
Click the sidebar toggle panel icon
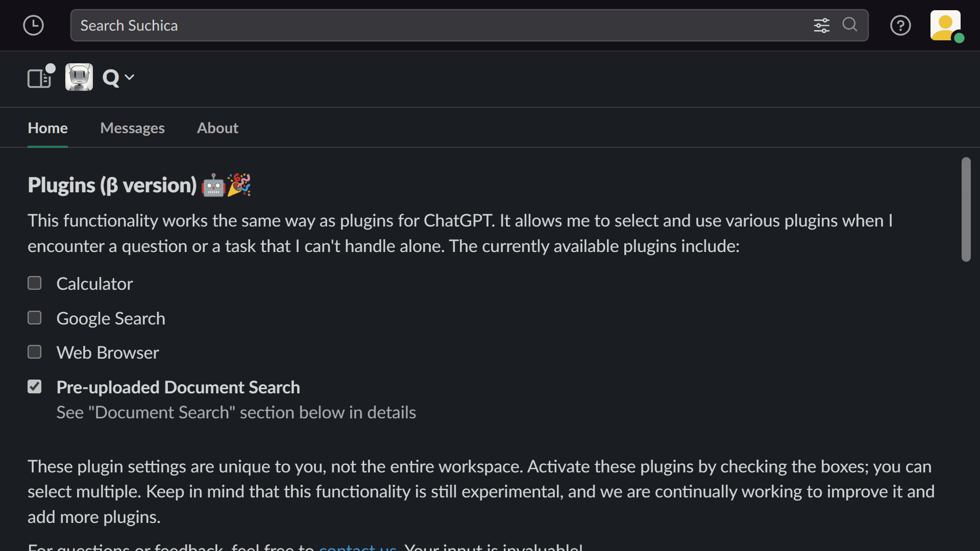(x=38, y=78)
